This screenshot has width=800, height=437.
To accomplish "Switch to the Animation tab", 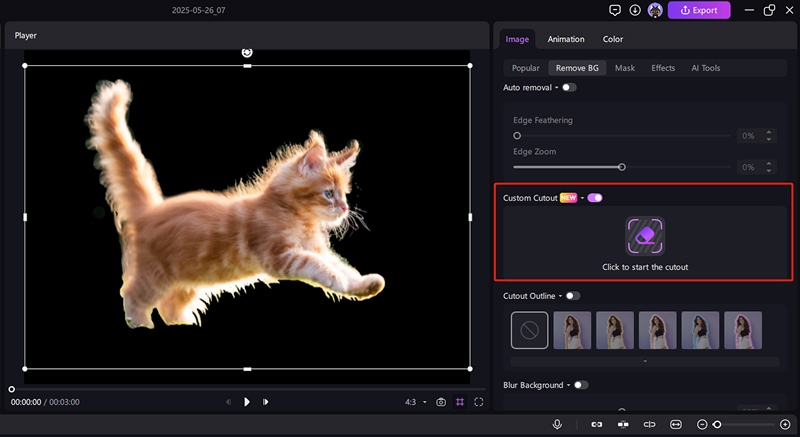I will (566, 39).
